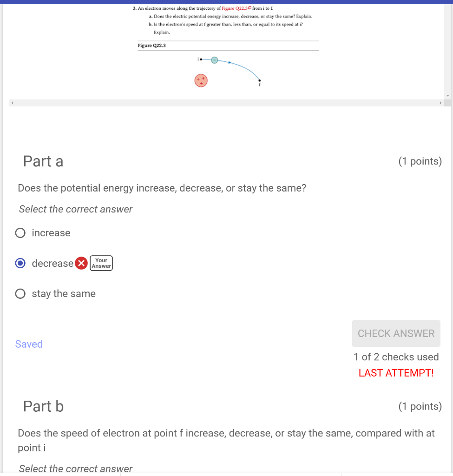The image size is (453, 476).
Task: Select the "stay the same" option
Action: pos(20,293)
